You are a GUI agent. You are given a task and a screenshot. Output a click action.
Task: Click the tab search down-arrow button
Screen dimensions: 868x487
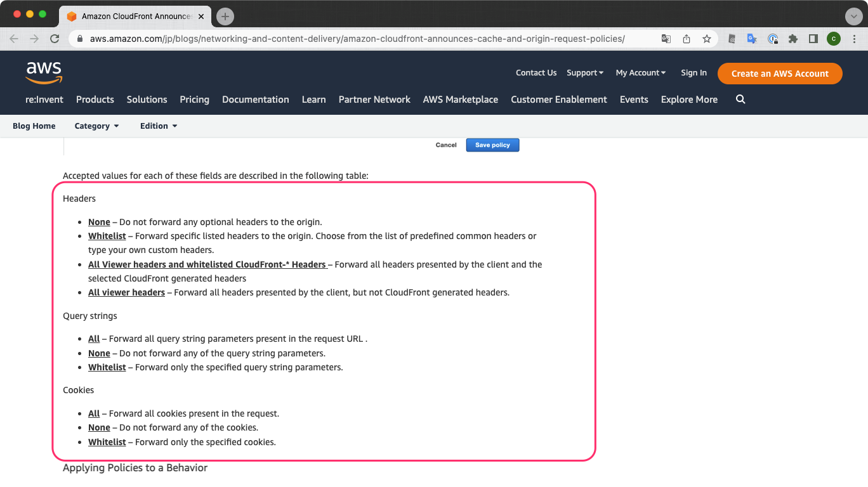853,16
